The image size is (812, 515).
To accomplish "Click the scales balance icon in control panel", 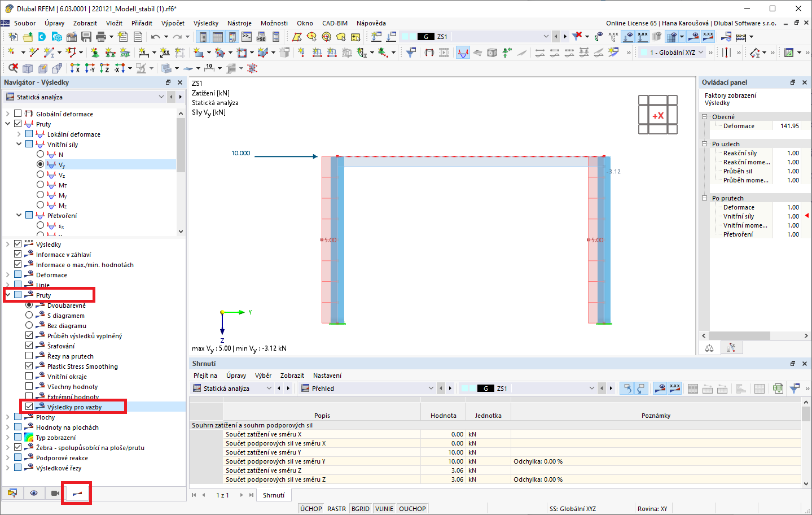I will 709,348.
